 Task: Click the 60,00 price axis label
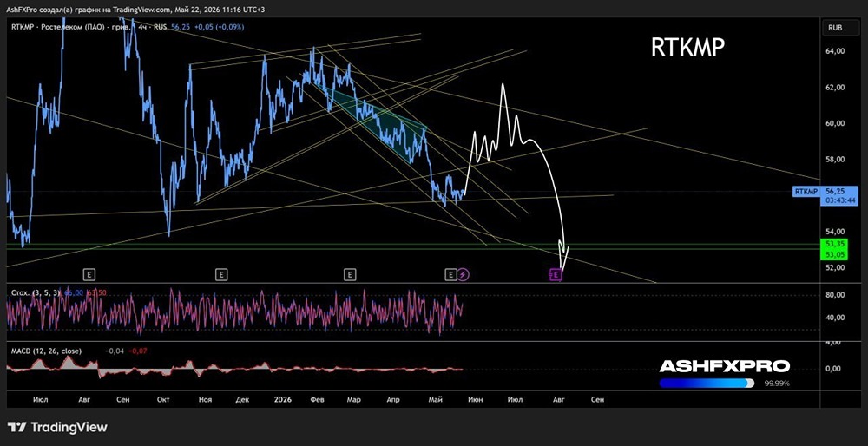point(835,123)
